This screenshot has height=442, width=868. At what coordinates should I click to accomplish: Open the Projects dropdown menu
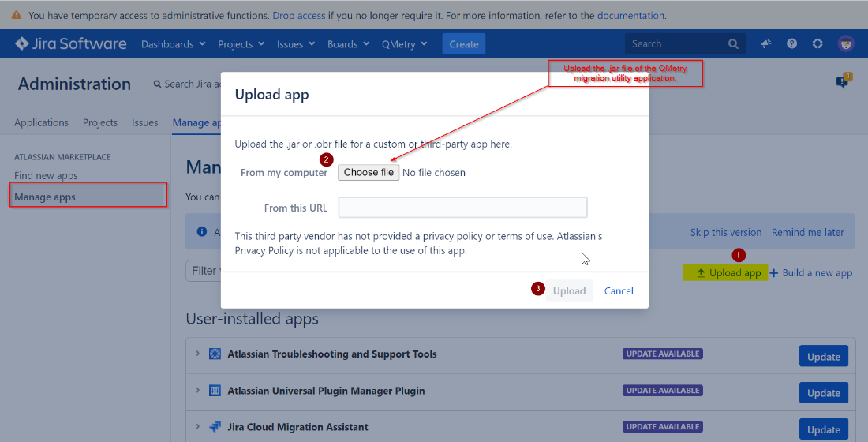pos(241,43)
